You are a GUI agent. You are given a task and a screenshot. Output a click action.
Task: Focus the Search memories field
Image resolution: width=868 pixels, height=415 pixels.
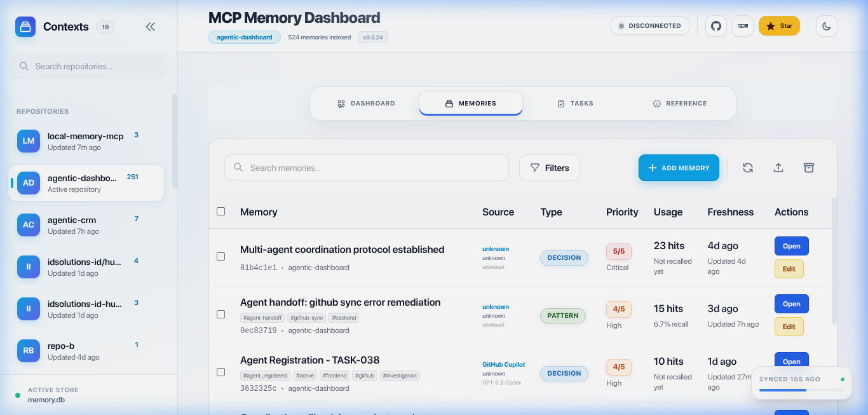(367, 168)
